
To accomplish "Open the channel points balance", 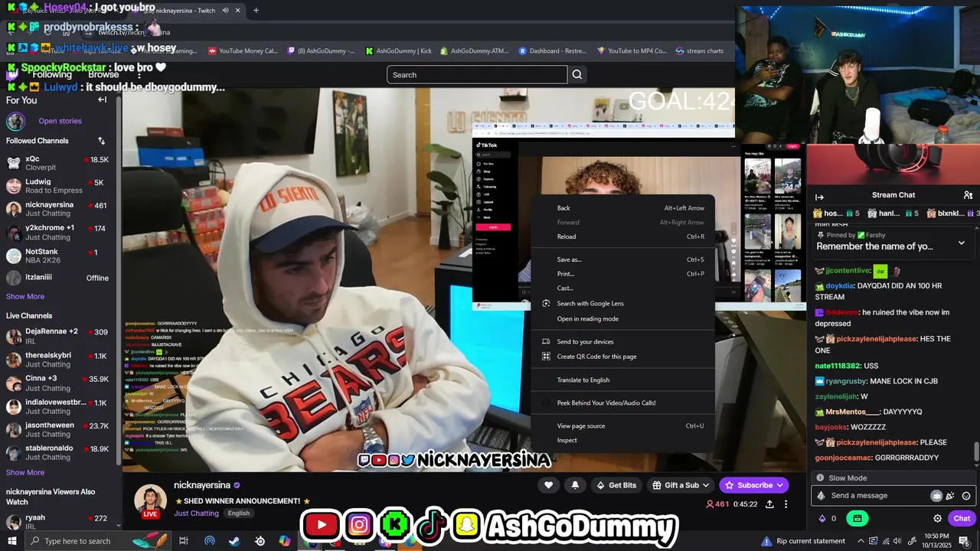I will click(x=828, y=518).
